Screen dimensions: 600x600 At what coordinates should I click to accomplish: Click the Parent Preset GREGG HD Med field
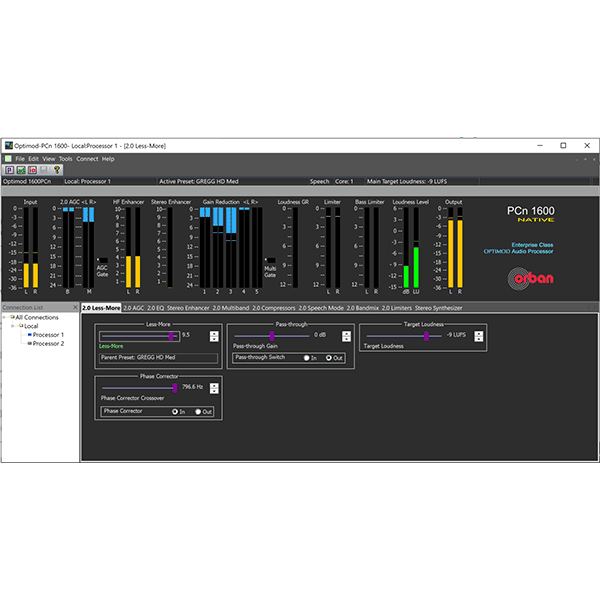(x=157, y=357)
